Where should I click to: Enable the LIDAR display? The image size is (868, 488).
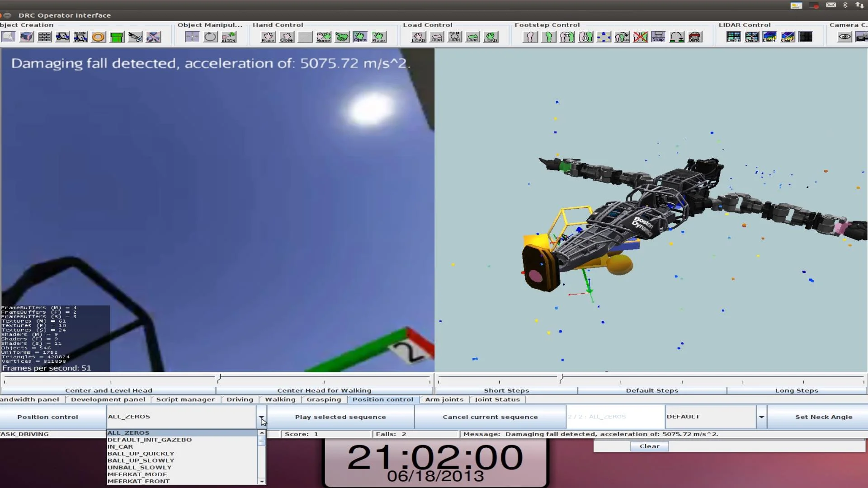[734, 37]
